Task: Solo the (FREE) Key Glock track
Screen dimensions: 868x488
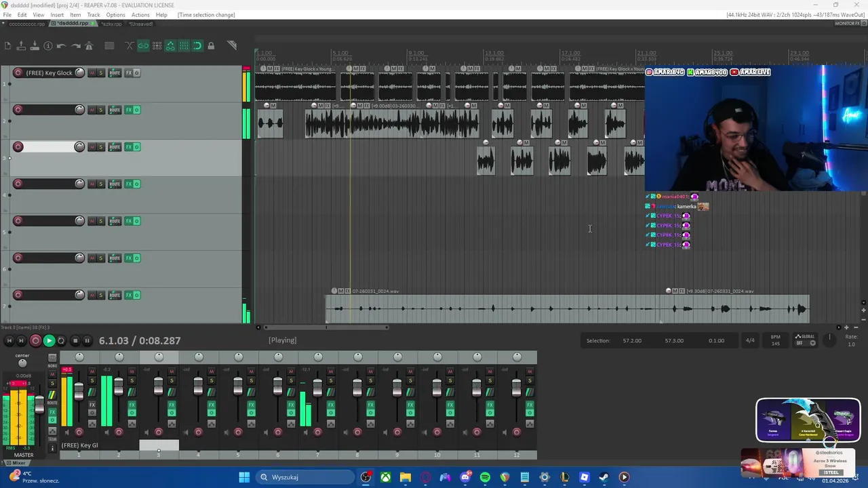Action: click(x=101, y=73)
